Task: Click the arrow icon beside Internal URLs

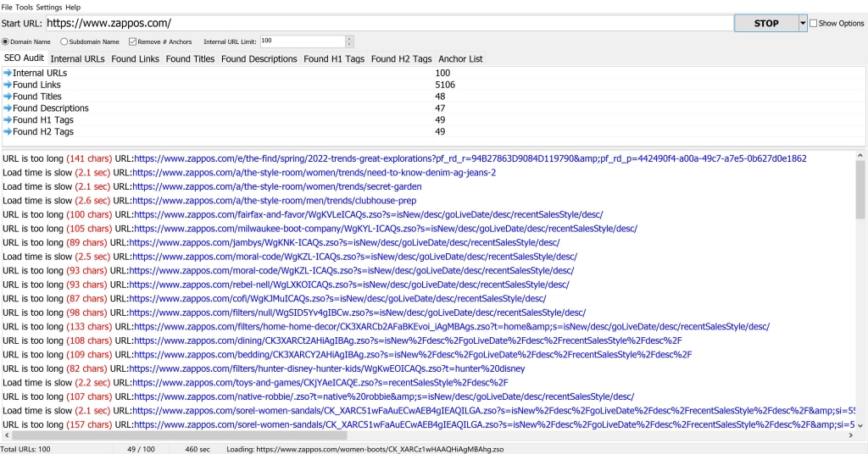Action: tap(7, 73)
